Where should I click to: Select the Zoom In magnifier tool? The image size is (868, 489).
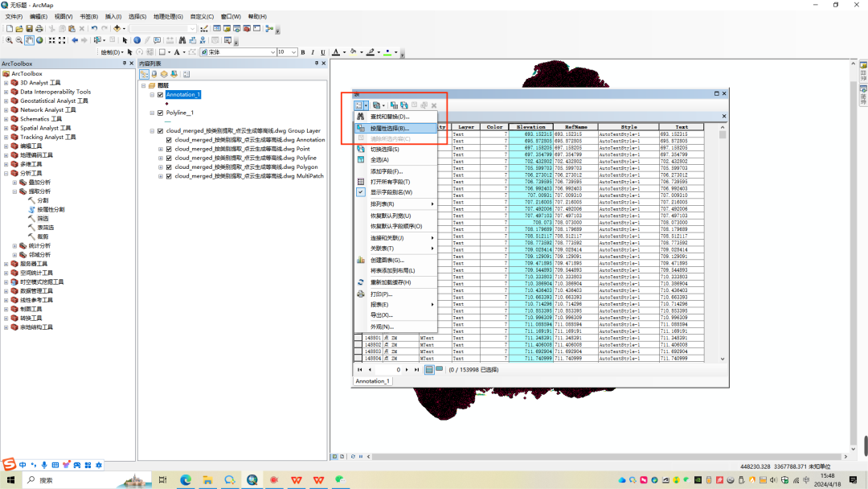9,40
